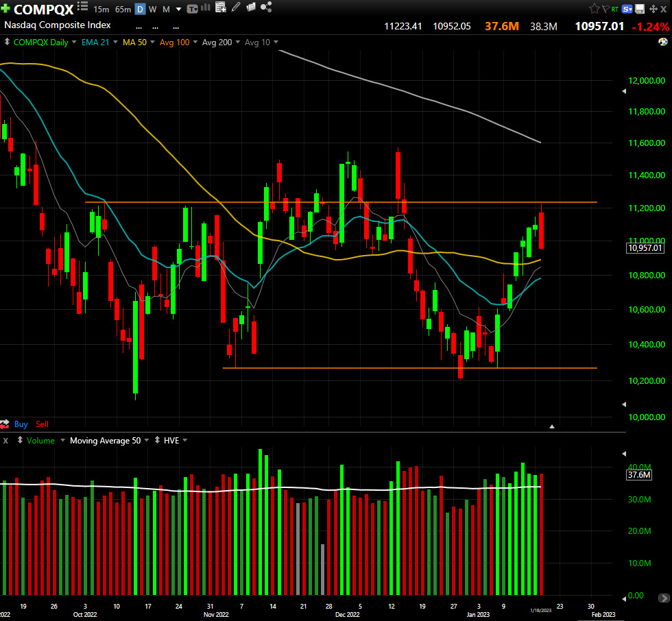The image size is (672, 621).
Task: Switch to the 65m timeframe
Action: 123,9
